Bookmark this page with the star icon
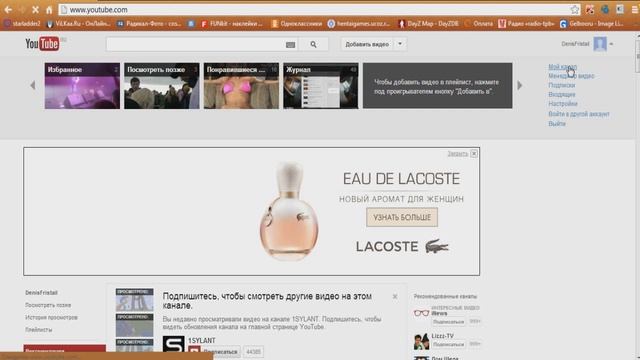The image size is (640, 360). tap(575, 9)
